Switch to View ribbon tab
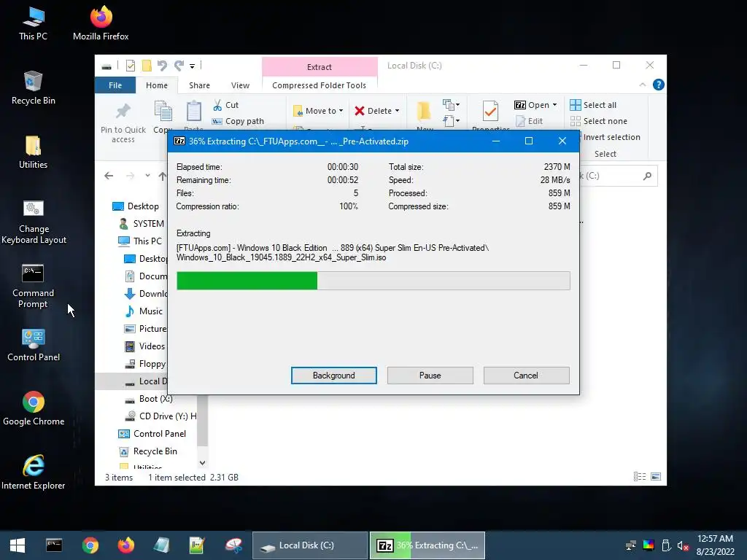 (240, 85)
